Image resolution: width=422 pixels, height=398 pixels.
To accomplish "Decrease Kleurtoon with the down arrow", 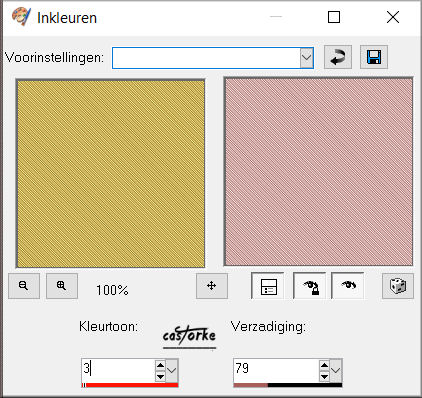I will click(x=160, y=377).
